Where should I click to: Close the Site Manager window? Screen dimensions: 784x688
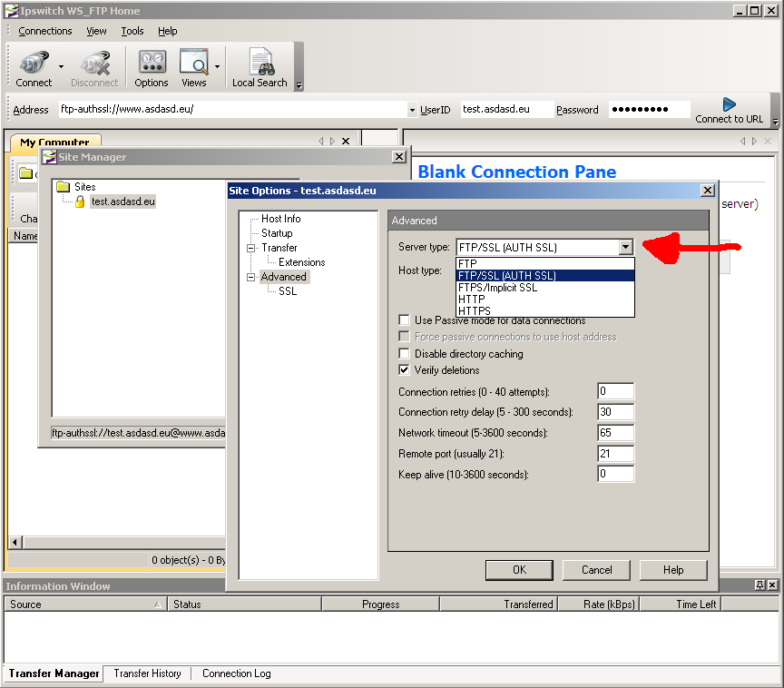399,157
